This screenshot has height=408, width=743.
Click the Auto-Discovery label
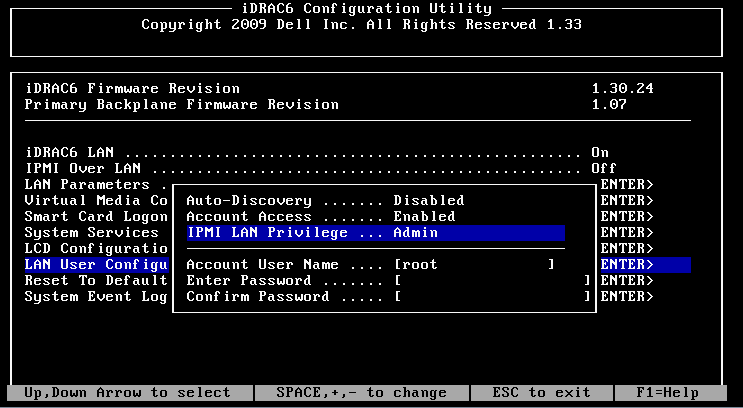pyautogui.click(x=249, y=200)
